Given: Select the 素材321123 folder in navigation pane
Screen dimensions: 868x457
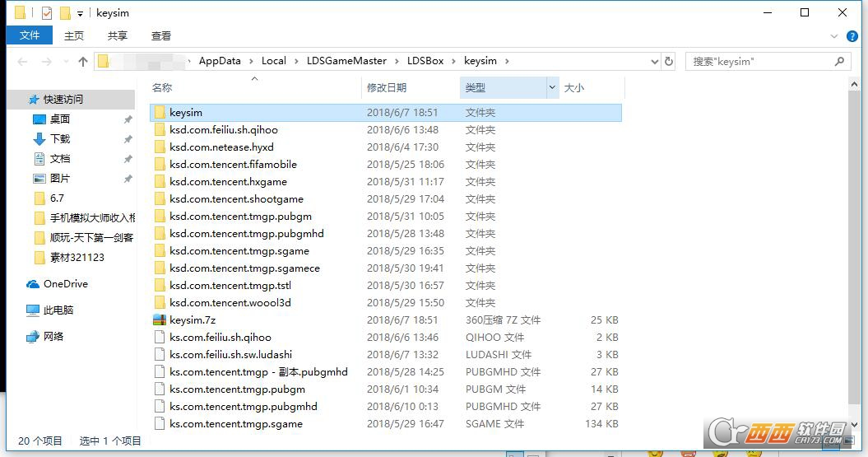Looking at the screenshot, I should (77, 258).
